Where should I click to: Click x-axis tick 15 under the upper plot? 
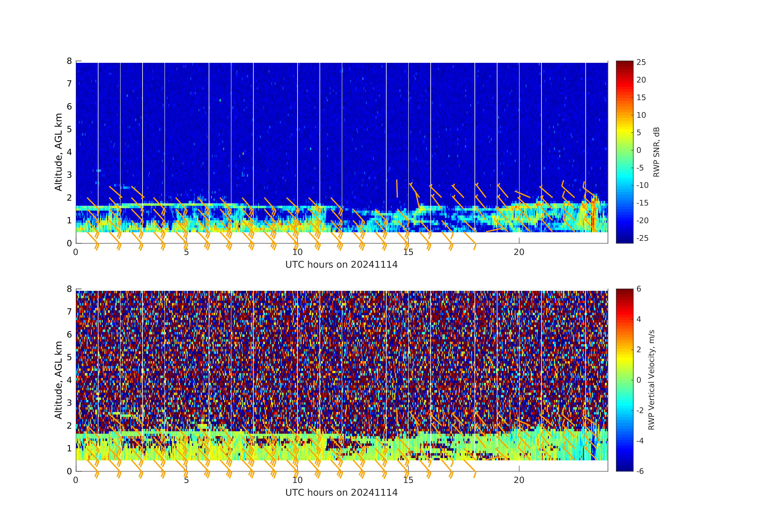coord(408,252)
